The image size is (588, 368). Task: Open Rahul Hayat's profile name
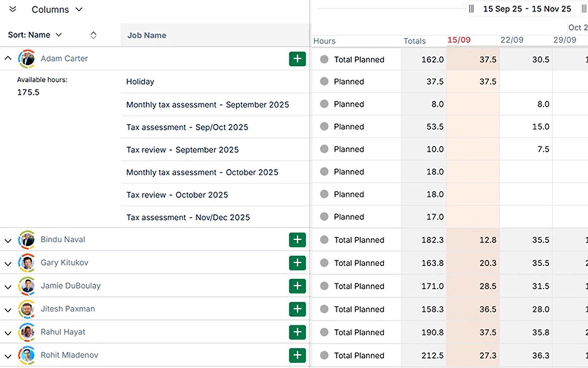63,332
